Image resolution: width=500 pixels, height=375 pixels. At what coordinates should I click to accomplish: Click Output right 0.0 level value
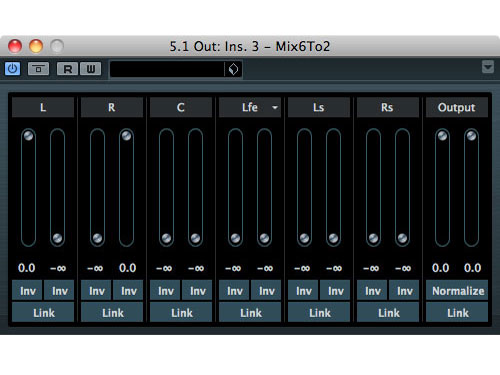tap(472, 268)
